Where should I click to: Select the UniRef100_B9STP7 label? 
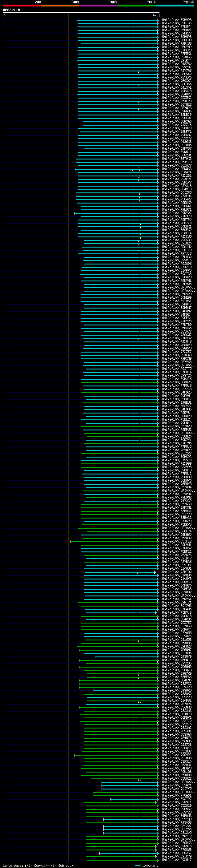coord(177,799)
